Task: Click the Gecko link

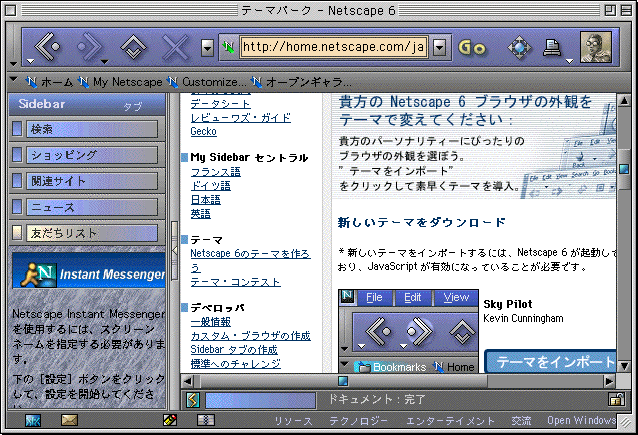Action: click(x=203, y=131)
